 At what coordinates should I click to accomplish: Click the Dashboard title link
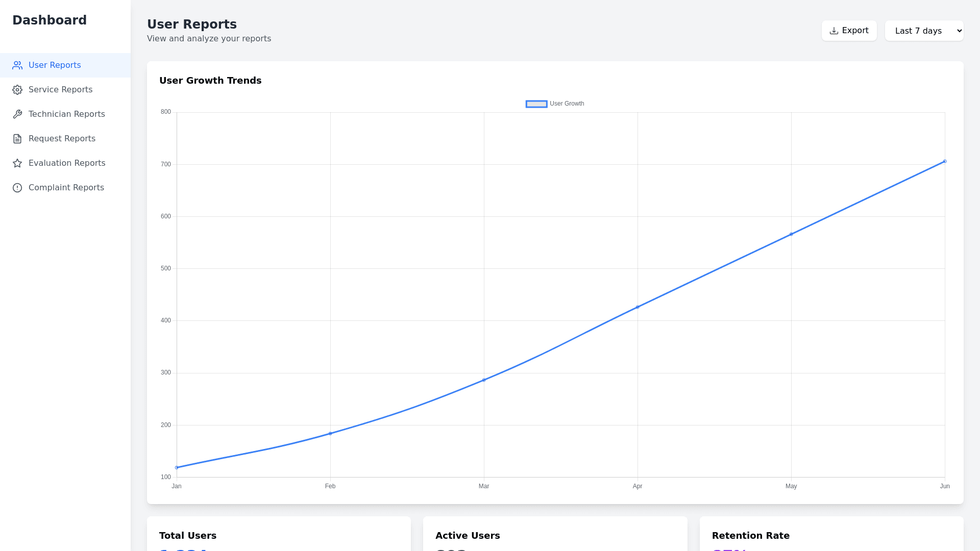pos(50,20)
